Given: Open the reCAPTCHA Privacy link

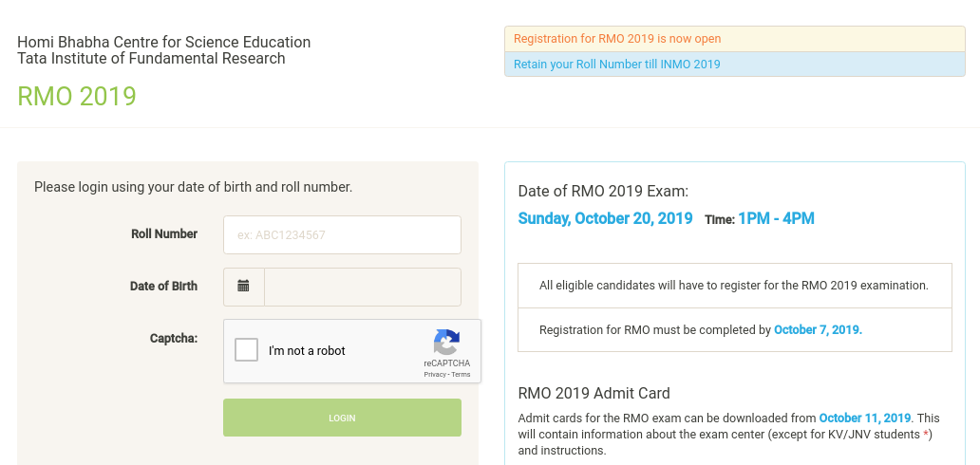Looking at the screenshot, I should click(434, 375).
